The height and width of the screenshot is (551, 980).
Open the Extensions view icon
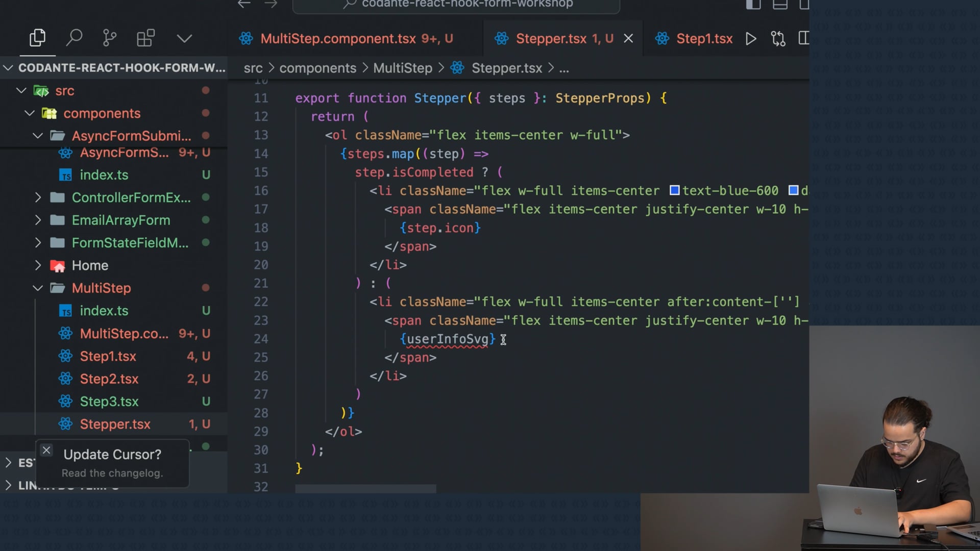pyautogui.click(x=145, y=38)
